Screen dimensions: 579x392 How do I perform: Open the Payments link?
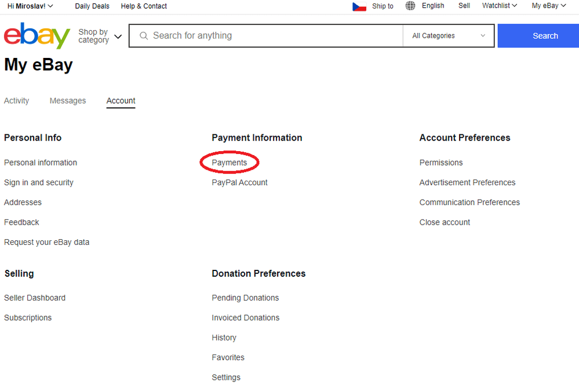pyautogui.click(x=230, y=163)
